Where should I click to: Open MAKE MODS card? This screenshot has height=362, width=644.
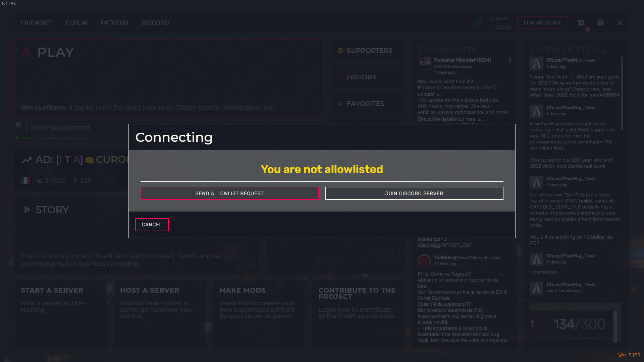coord(259,315)
